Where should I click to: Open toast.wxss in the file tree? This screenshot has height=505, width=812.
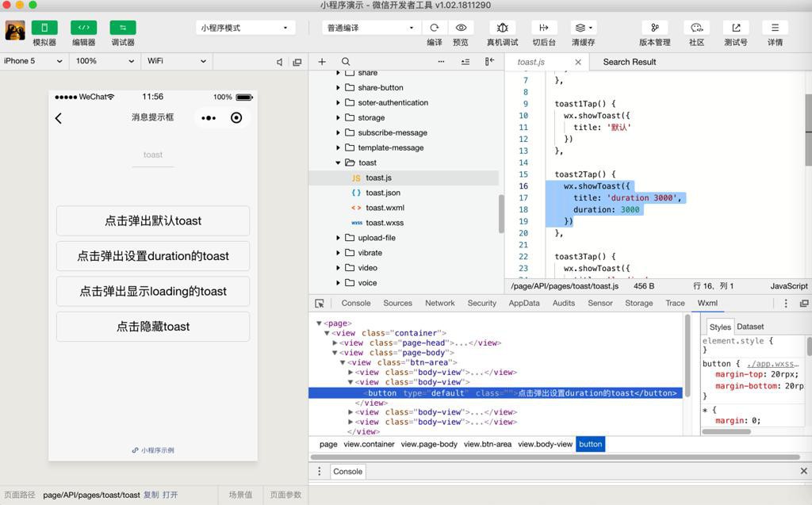click(385, 223)
